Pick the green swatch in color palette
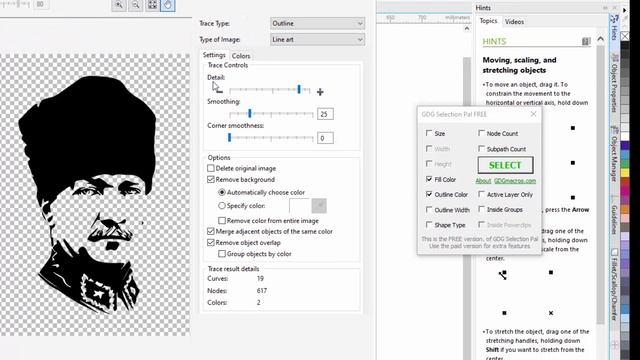 pos(625,164)
